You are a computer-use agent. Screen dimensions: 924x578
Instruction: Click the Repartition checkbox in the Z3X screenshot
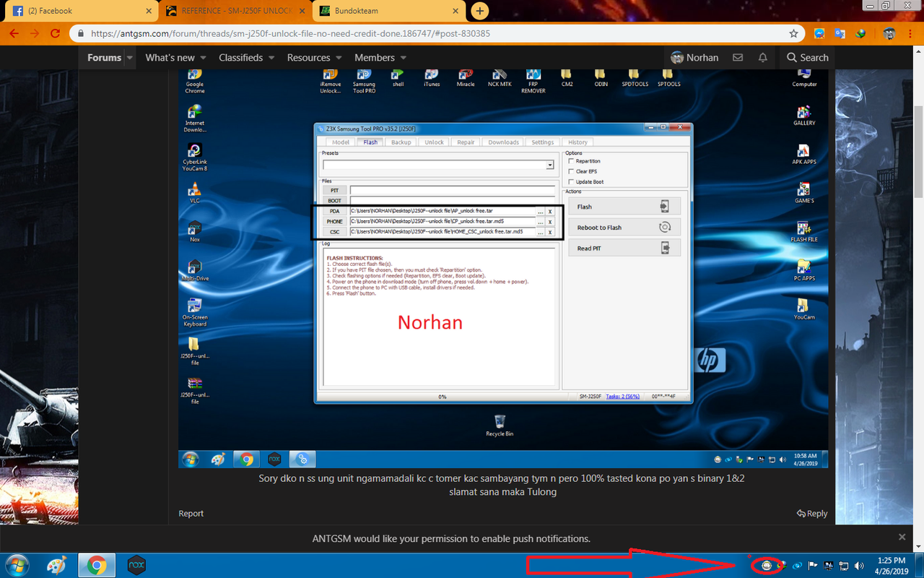572,161
